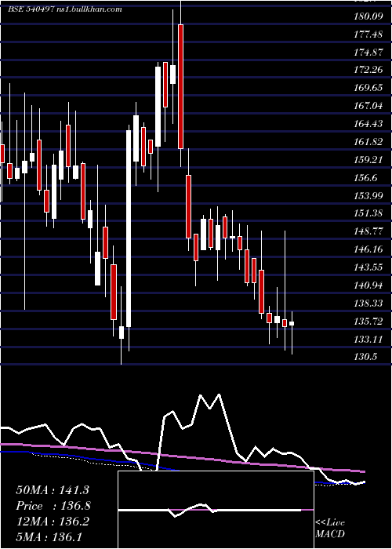Viewport: 392px width, 549px height.
Task: Select the 164.43 price axis label
Action: click(369, 124)
